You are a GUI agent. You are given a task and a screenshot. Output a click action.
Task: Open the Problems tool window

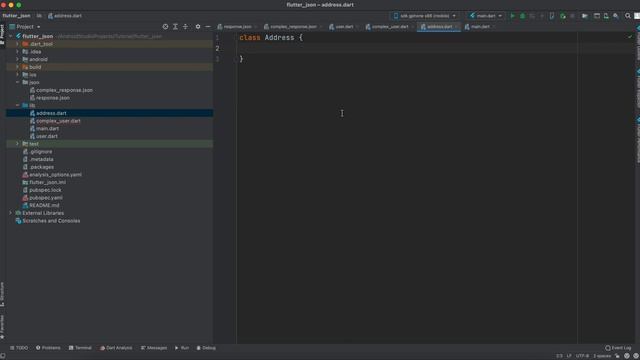pos(48,348)
